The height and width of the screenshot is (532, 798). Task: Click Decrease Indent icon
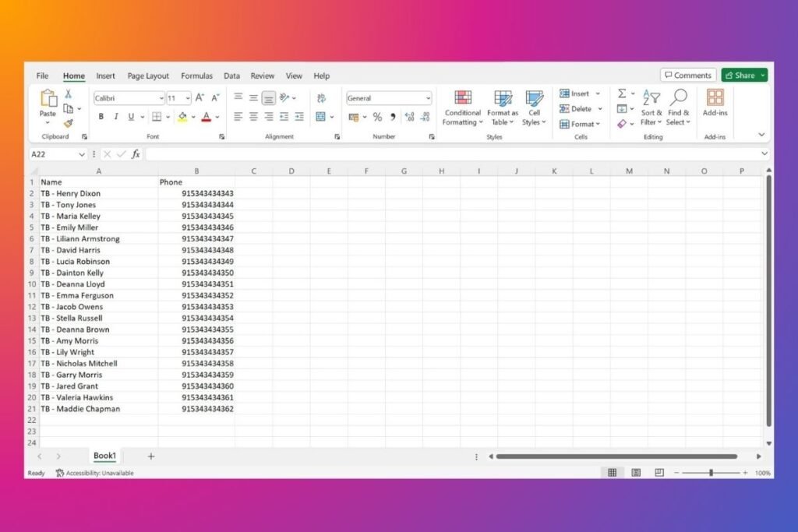tap(284, 117)
